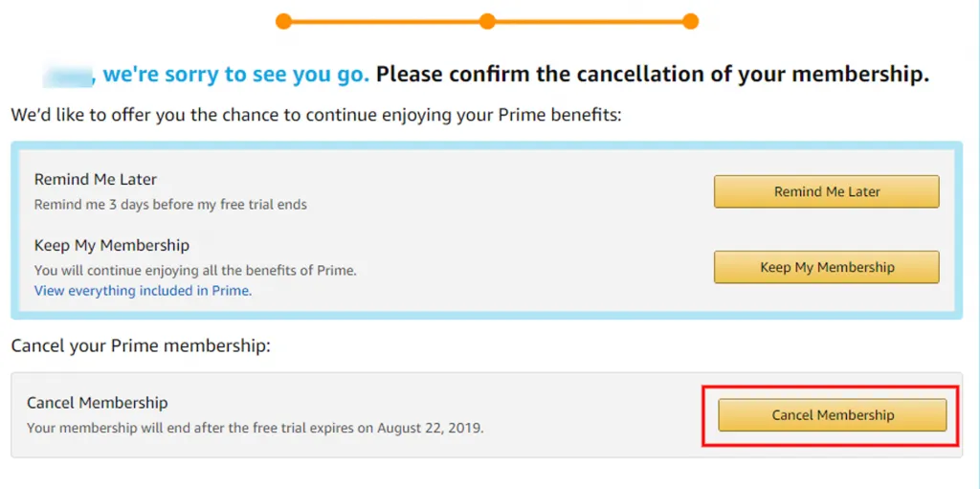Image resolution: width=980 pixels, height=489 pixels.
Task: Click the "Remind Me Later" option title text
Action: click(96, 179)
